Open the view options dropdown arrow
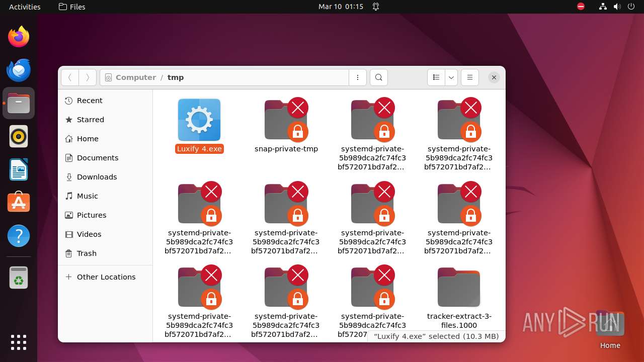 tap(451, 77)
